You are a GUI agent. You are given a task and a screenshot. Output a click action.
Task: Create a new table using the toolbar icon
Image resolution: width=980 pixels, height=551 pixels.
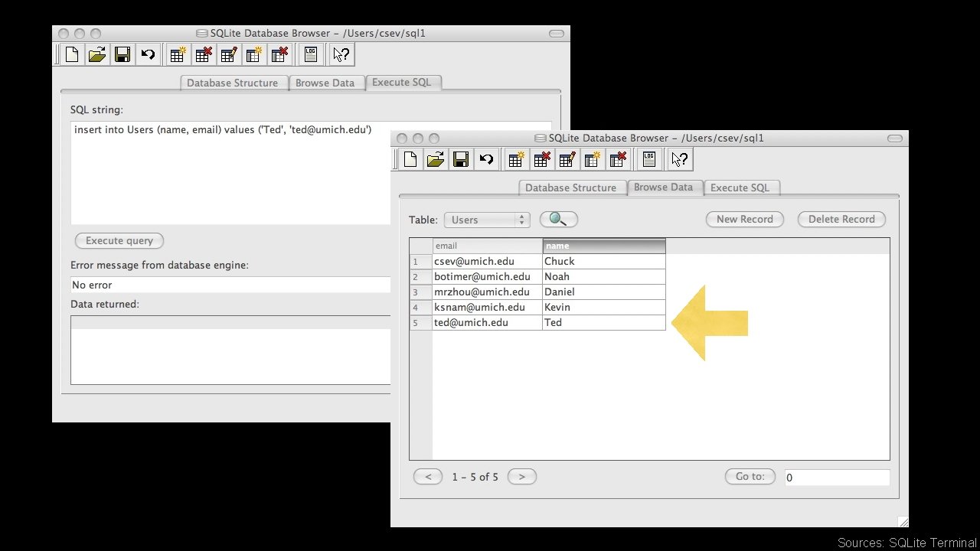tap(515, 158)
